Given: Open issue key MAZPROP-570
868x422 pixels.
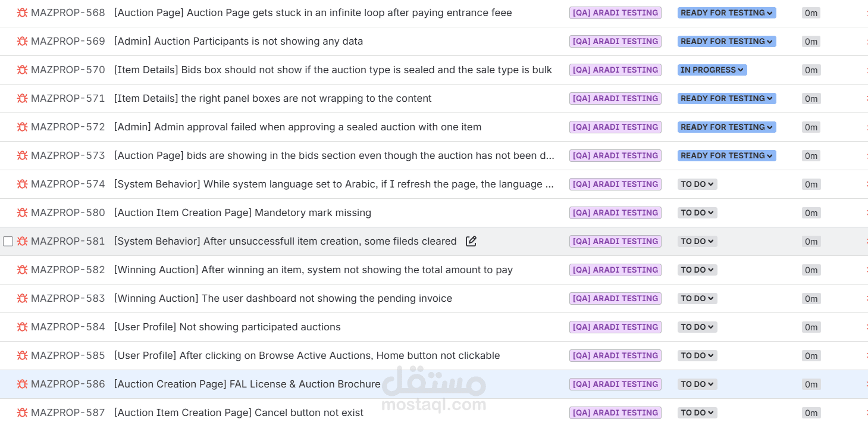Looking at the screenshot, I should [68, 70].
